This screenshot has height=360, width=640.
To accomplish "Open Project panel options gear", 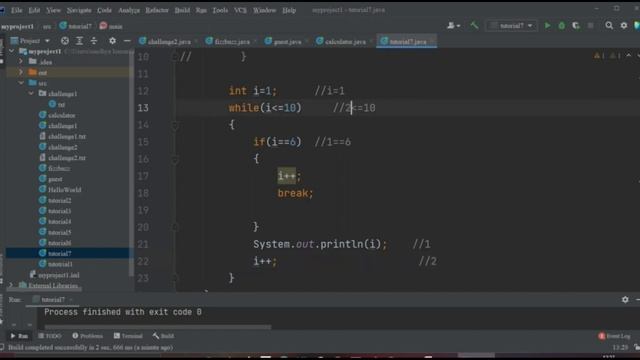I will click(112, 41).
